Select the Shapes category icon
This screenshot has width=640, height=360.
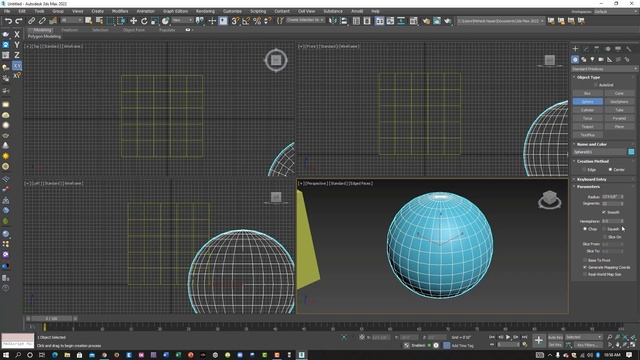[x=584, y=60]
